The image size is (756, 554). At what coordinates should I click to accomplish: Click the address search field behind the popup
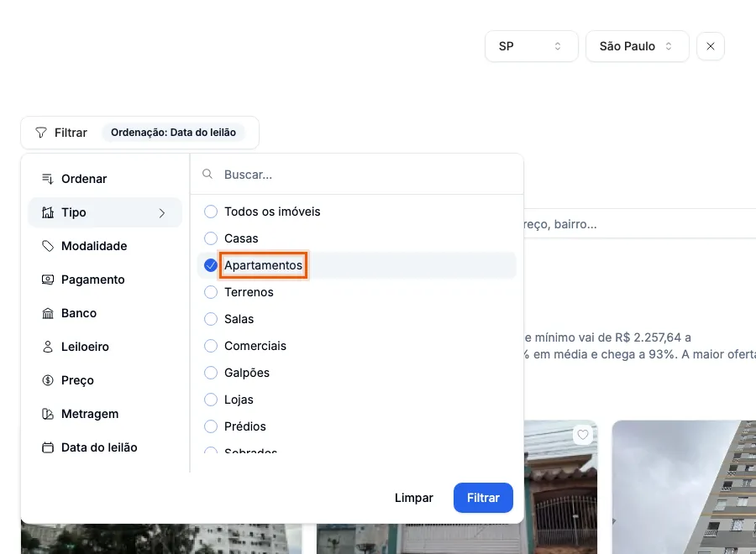(x=640, y=224)
